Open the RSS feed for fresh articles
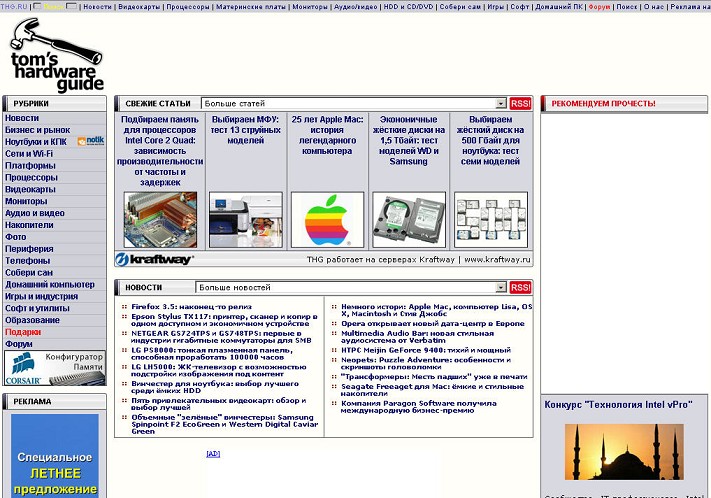 coord(520,103)
